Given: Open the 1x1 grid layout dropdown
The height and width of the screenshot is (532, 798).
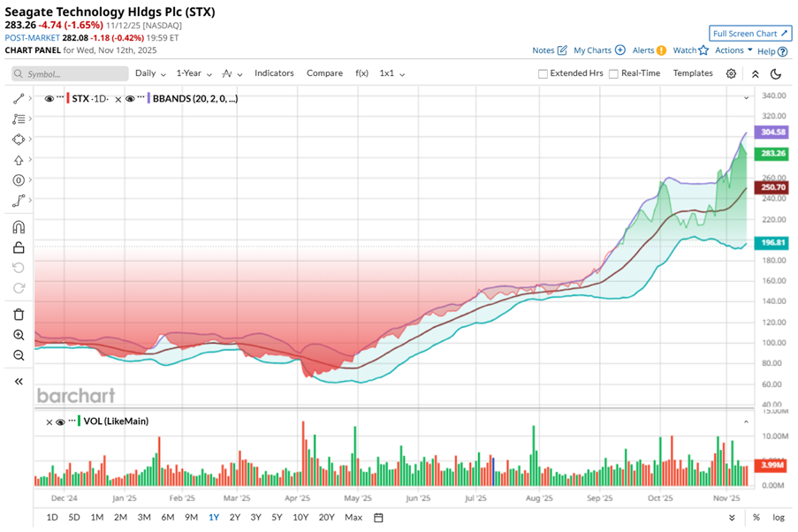Looking at the screenshot, I should point(391,73).
